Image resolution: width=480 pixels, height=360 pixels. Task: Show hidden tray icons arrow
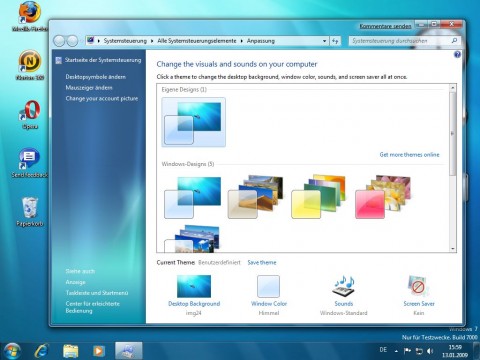[x=396, y=351]
